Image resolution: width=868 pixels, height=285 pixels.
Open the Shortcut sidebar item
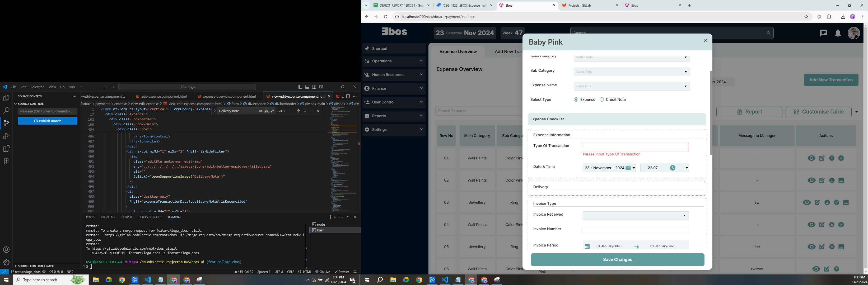[394, 49]
